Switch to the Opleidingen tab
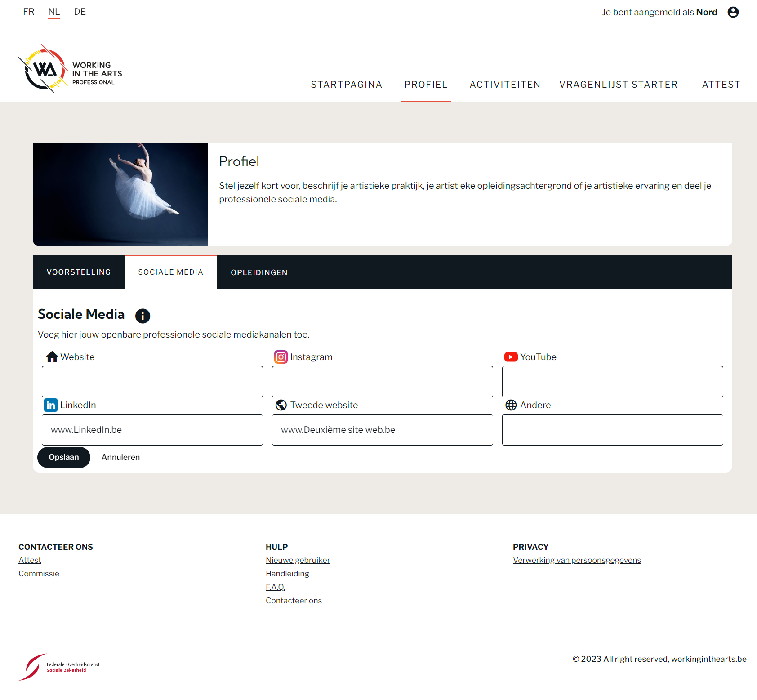Screen dimensions: 757x700 259,272
